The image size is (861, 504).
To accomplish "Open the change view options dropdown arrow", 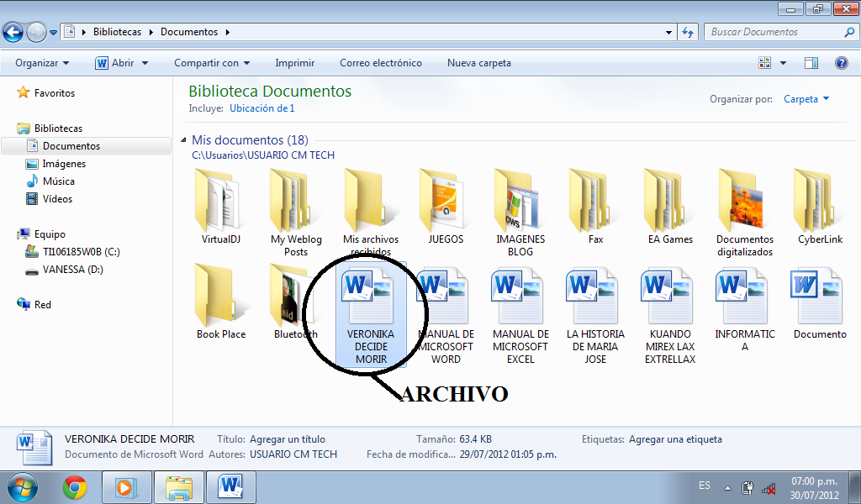I will pyautogui.click(x=783, y=63).
